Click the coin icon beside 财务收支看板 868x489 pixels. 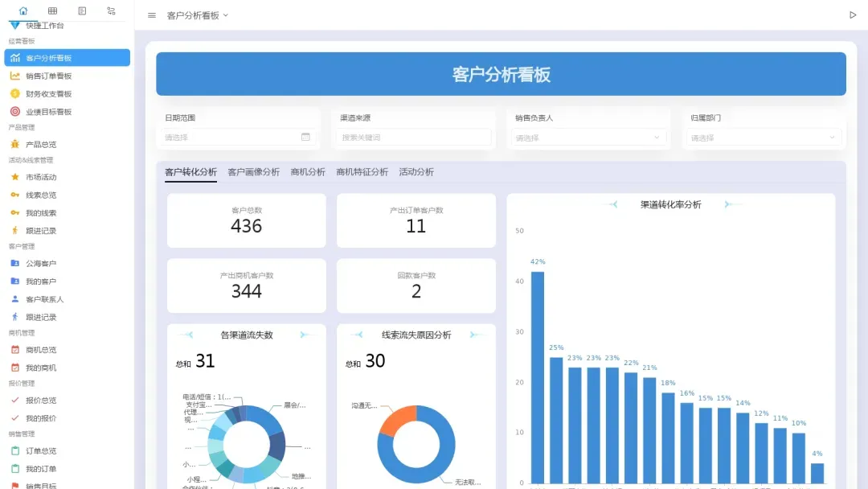pyautogui.click(x=15, y=93)
